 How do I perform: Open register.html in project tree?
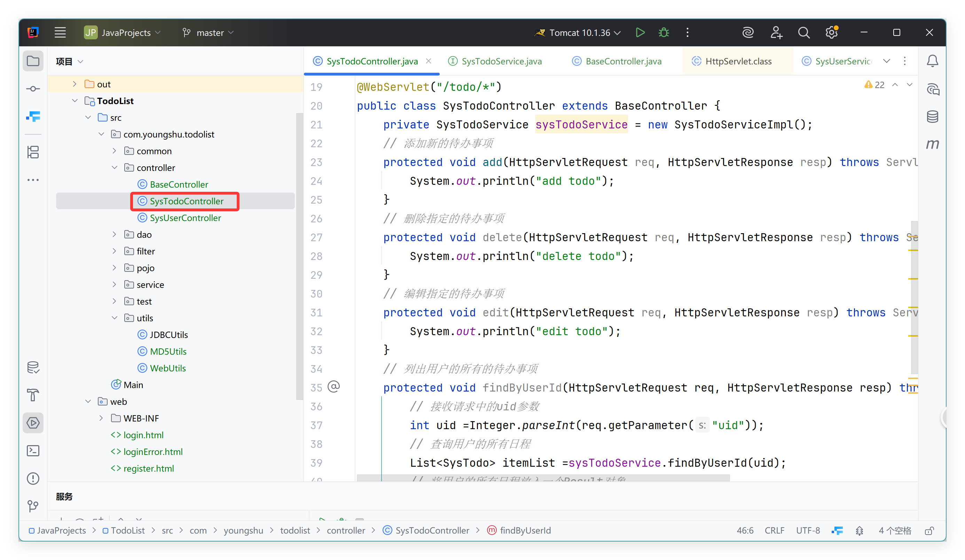142,468
